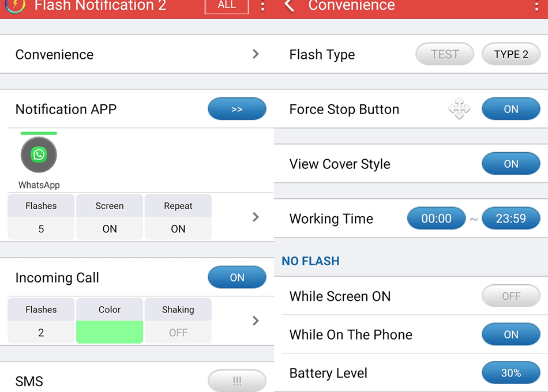
Task: Toggle While On The Phone switch
Action: [511, 334]
